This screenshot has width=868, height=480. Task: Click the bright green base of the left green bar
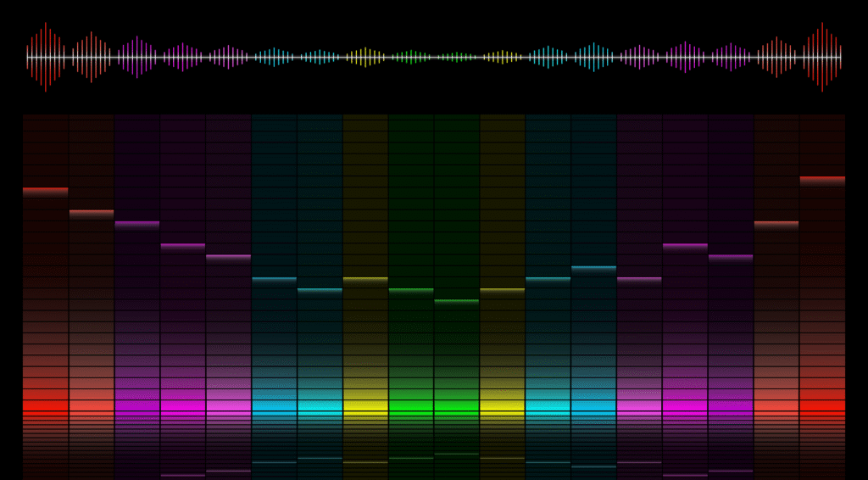tap(411, 406)
